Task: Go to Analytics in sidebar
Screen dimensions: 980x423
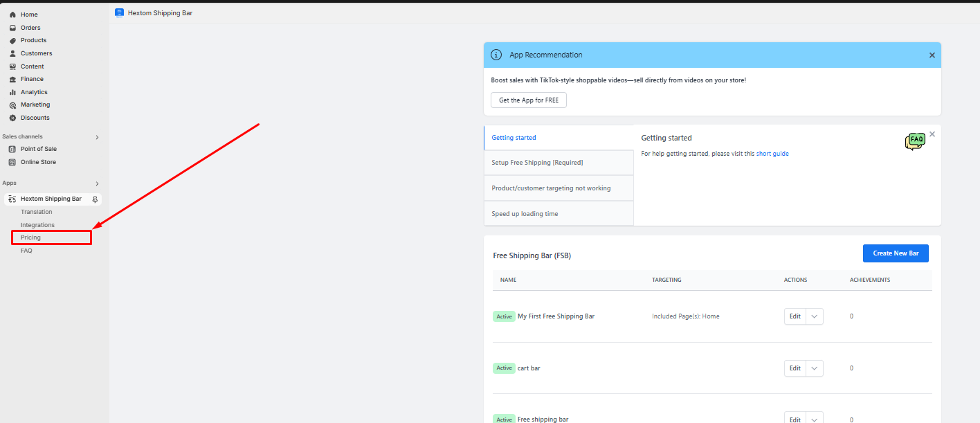Action: [34, 92]
